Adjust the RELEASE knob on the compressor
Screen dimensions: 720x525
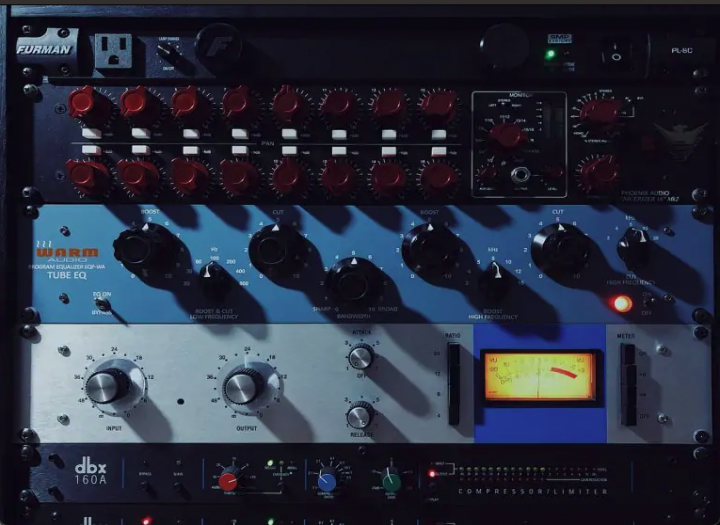click(360, 415)
